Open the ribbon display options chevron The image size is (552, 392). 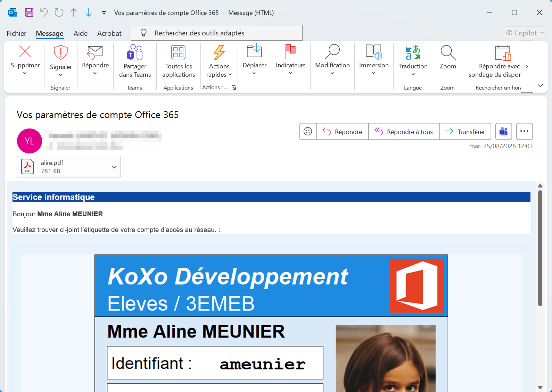540,85
